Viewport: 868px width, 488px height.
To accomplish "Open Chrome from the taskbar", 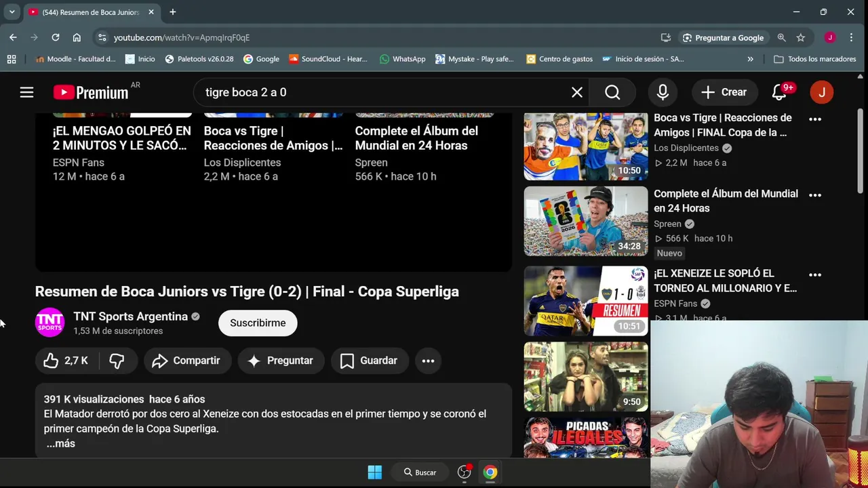I will 490,472.
